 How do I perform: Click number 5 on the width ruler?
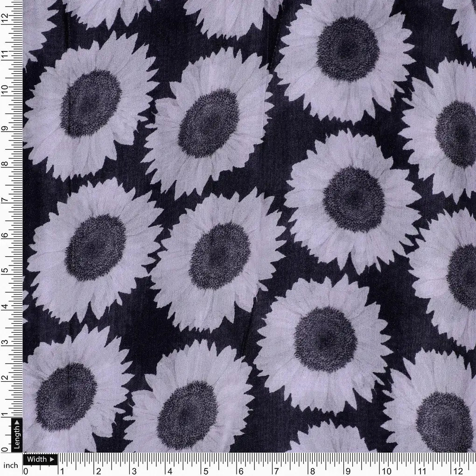click(205, 471)
